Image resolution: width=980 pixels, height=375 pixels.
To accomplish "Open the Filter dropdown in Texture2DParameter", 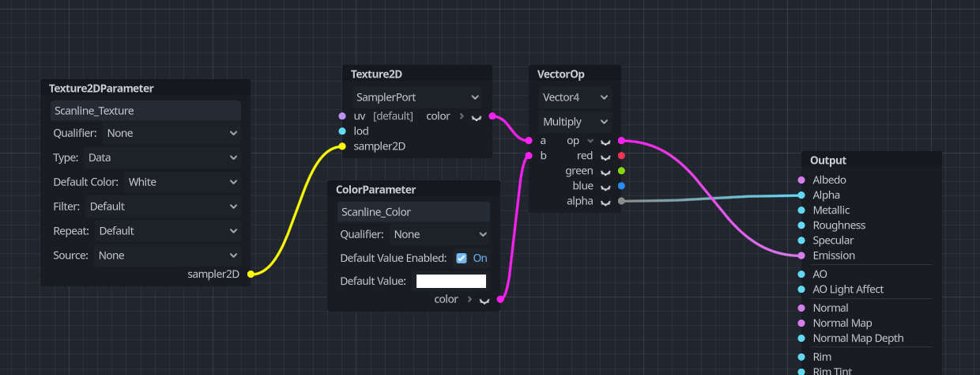I will (162, 206).
